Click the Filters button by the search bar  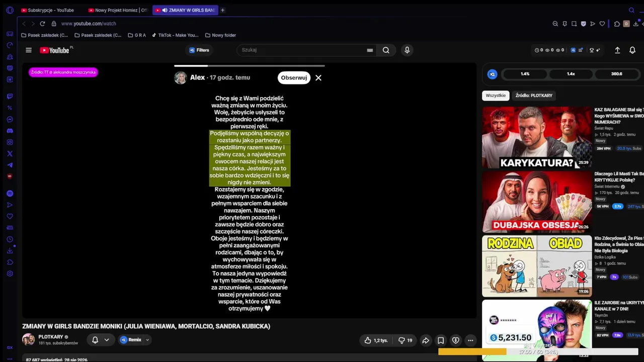pyautogui.click(x=199, y=50)
